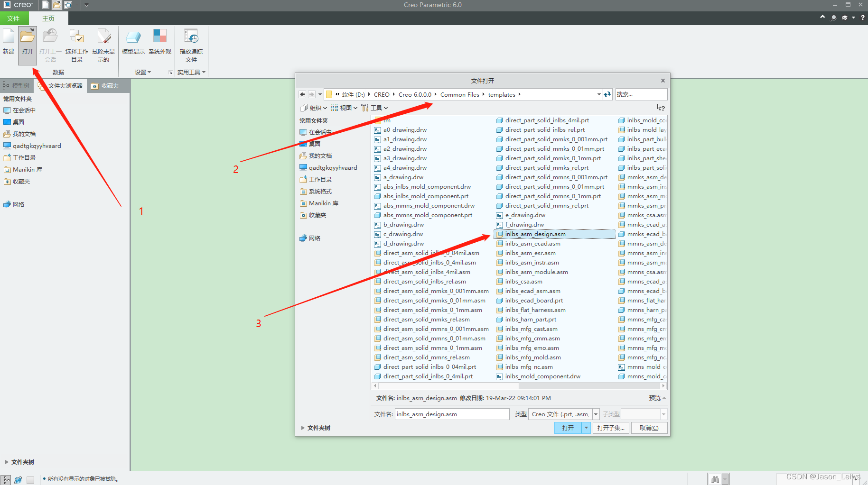
Task: Click the 新建 (New) ribbon icon
Action: tap(9, 42)
